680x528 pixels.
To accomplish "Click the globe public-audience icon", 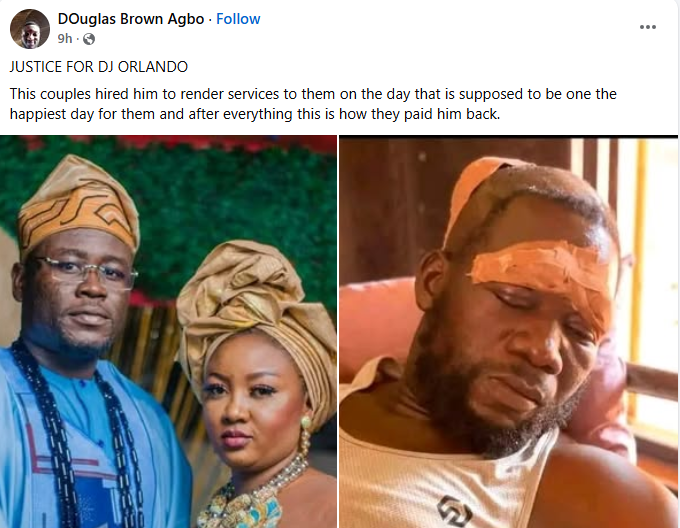I will click(x=89, y=39).
